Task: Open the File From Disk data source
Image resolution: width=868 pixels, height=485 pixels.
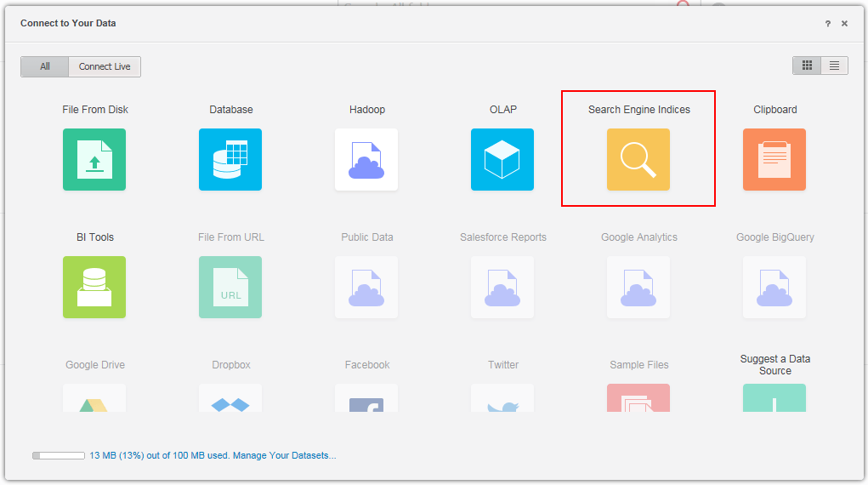Action: pyautogui.click(x=94, y=159)
